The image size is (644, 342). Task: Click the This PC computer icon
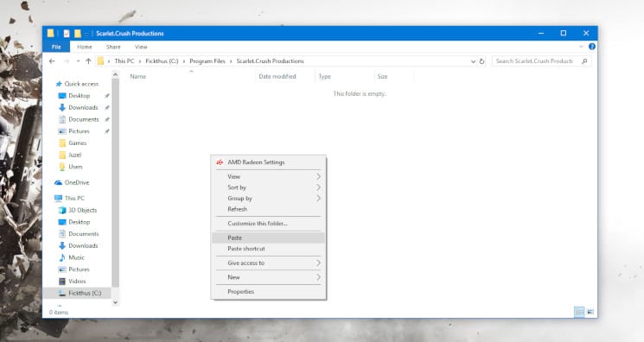tap(58, 199)
